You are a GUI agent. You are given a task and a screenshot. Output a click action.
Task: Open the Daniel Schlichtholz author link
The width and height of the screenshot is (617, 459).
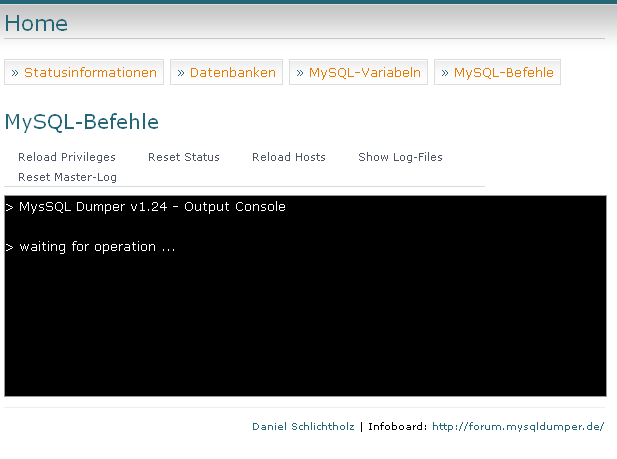click(303, 426)
